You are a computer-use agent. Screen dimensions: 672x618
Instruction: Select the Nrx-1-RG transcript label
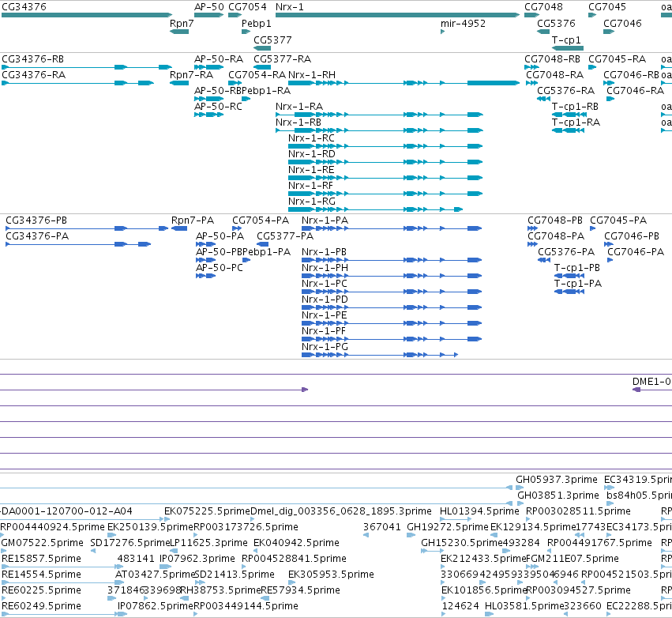[312, 202]
